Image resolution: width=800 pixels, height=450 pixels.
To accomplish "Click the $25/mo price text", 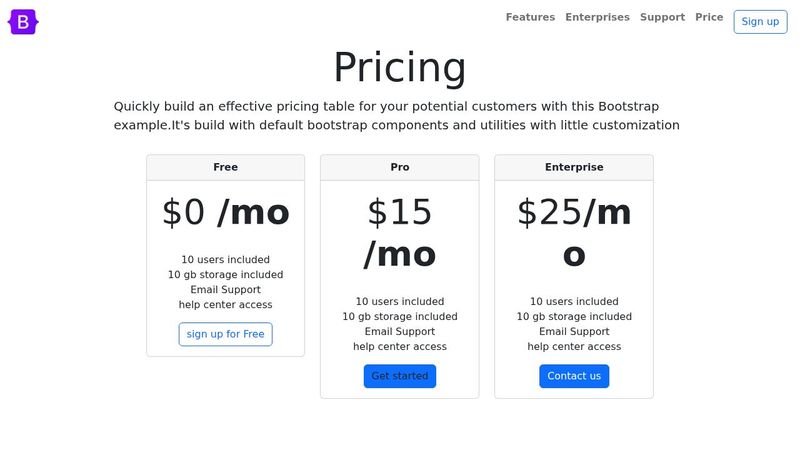I will point(574,233).
